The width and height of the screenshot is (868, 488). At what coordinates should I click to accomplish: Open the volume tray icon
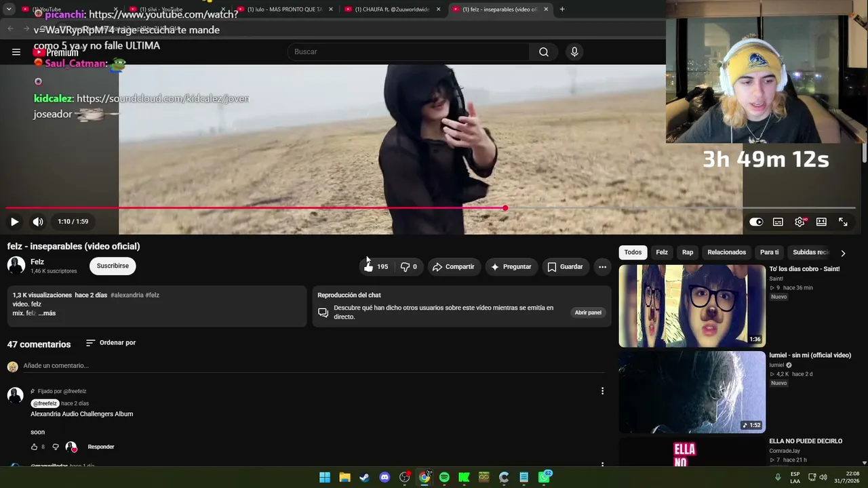pyautogui.click(x=823, y=477)
